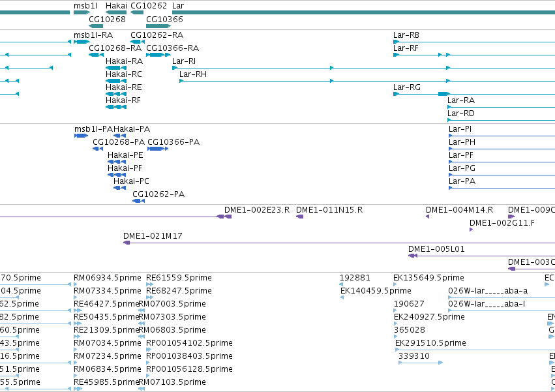The width and height of the screenshot is (555, 392).
Task: Select clone DME1-021M17
Action: pyautogui.click(x=153, y=237)
